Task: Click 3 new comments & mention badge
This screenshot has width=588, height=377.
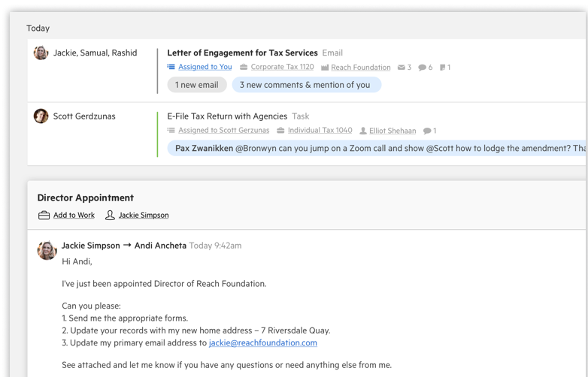Action: pyautogui.click(x=305, y=85)
